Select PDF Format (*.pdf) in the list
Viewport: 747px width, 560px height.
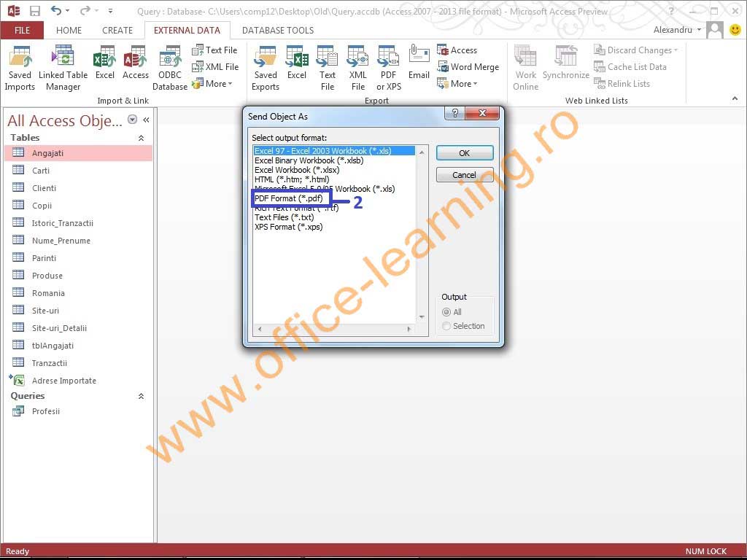(x=289, y=198)
